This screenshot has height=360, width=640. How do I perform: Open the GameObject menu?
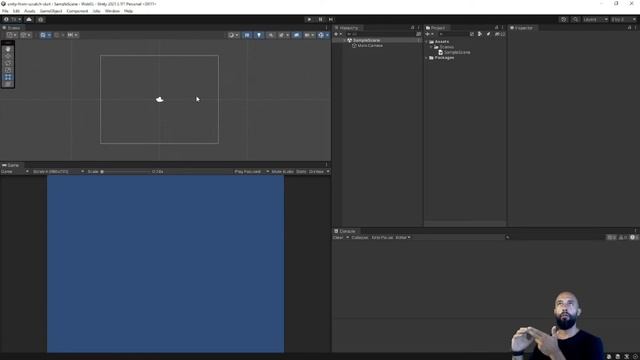pyautogui.click(x=51, y=11)
